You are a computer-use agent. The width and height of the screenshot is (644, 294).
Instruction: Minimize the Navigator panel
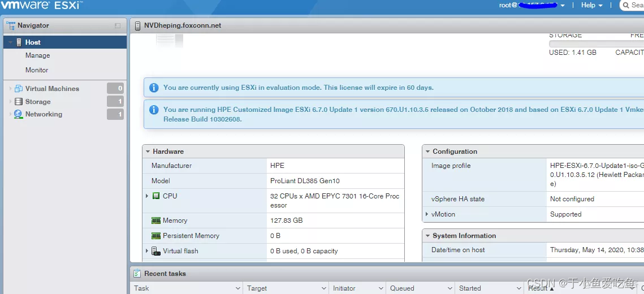pyautogui.click(x=118, y=25)
